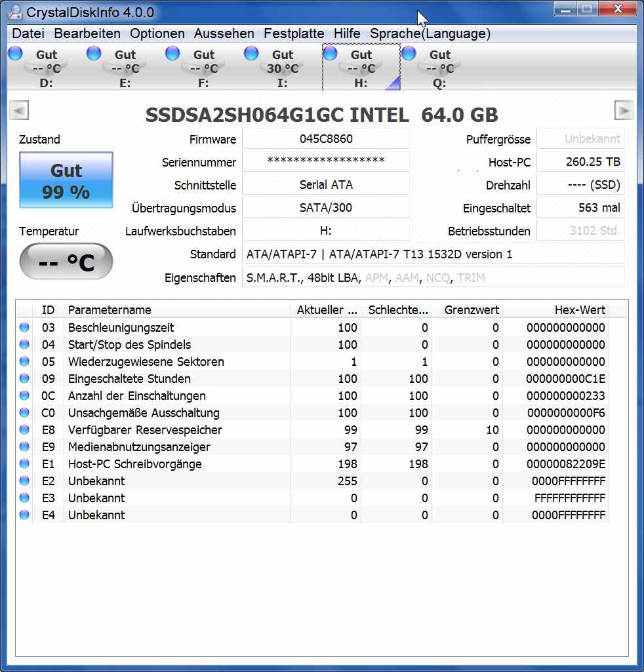Click the Aktueller column header

pyautogui.click(x=326, y=310)
